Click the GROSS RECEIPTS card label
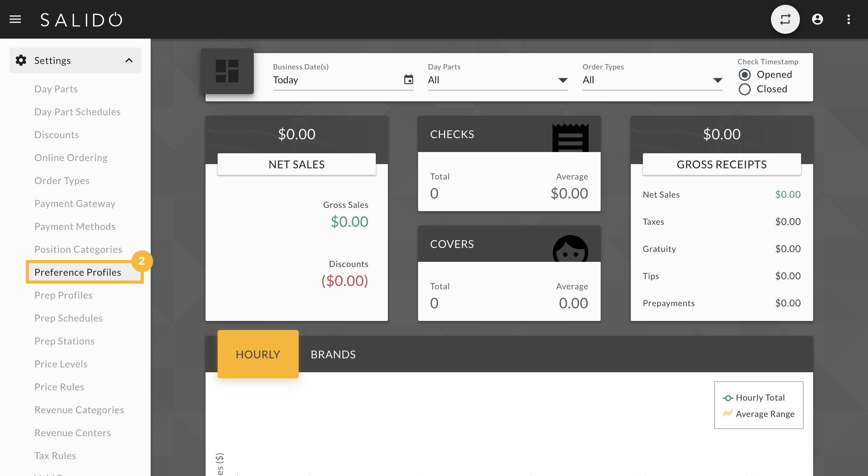 722,164
